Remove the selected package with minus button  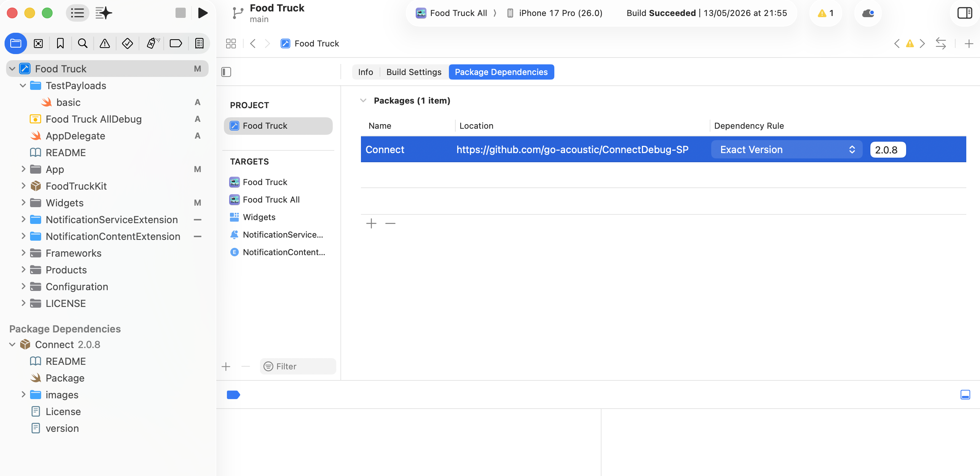click(x=390, y=223)
